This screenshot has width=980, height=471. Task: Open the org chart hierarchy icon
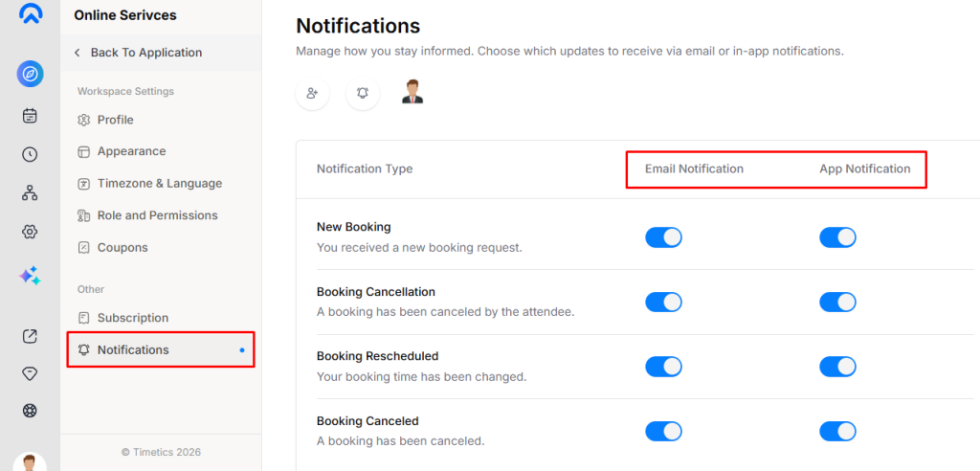(30, 193)
